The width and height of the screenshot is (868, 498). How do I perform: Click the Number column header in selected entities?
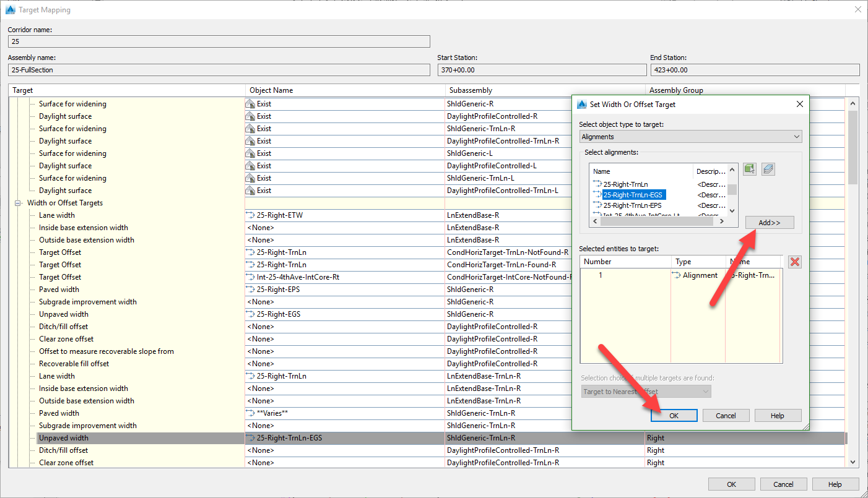(x=626, y=262)
